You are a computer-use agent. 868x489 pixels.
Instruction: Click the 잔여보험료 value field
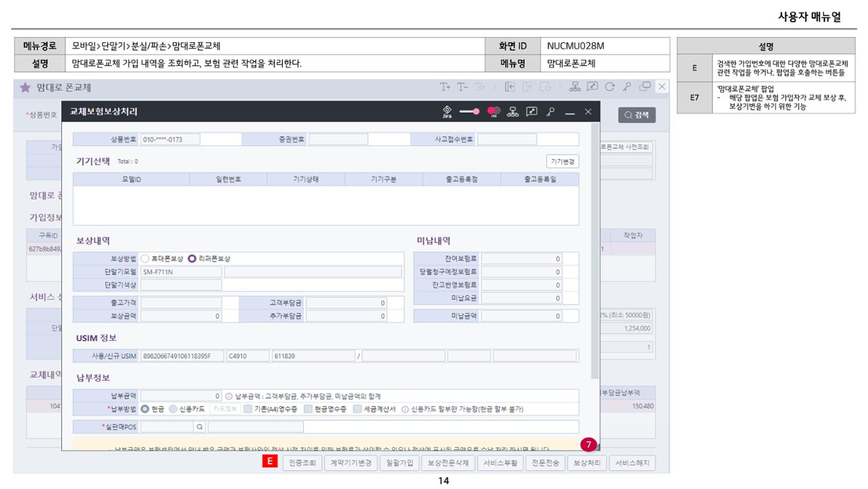tap(521, 259)
